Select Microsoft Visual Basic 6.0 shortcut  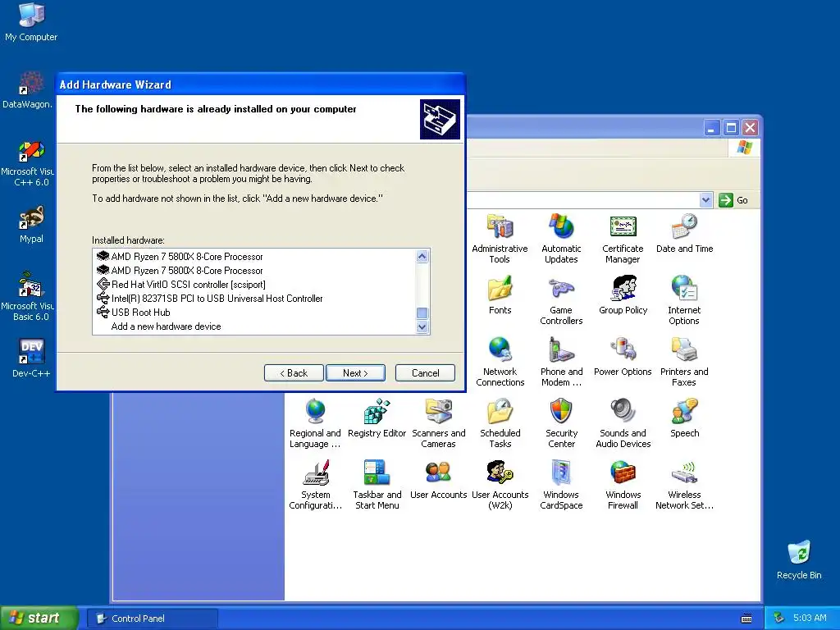coord(28,296)
